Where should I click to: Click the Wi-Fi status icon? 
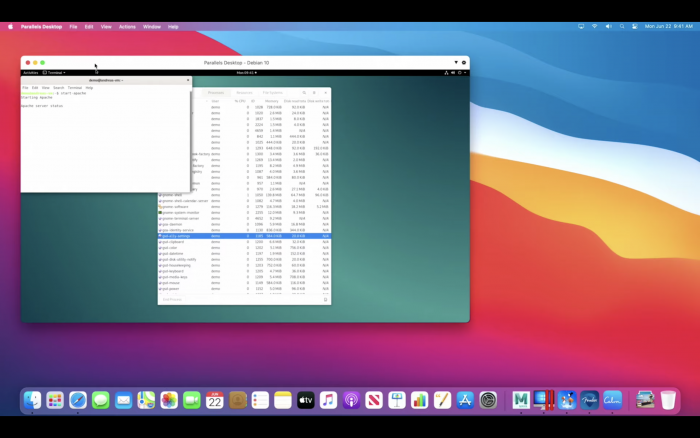click(x=594, y=26)
